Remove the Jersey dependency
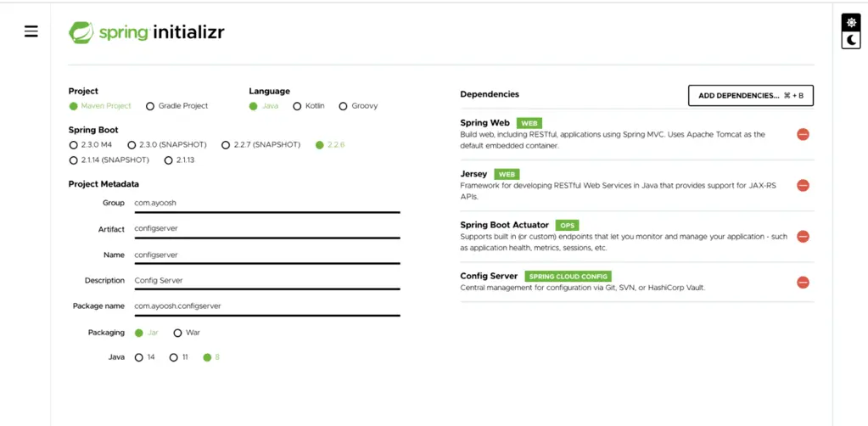The height and width of the screenshot is (426, 868). point(803,186)
